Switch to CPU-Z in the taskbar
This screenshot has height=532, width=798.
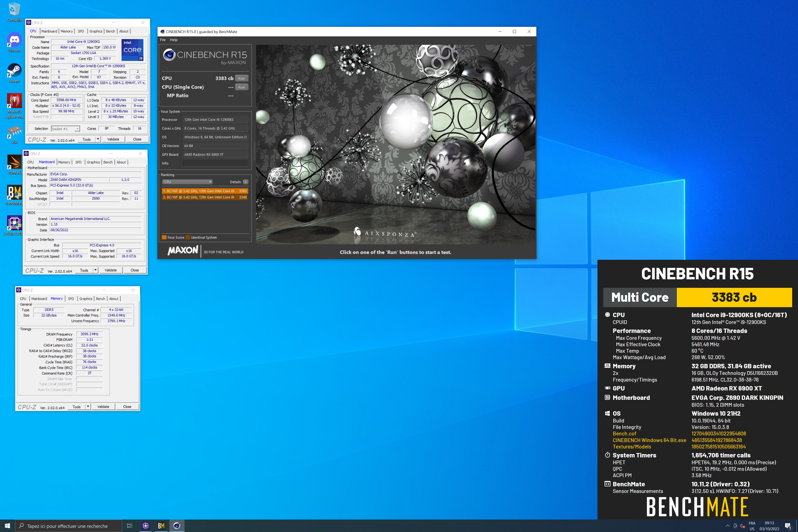click(145, 526)
